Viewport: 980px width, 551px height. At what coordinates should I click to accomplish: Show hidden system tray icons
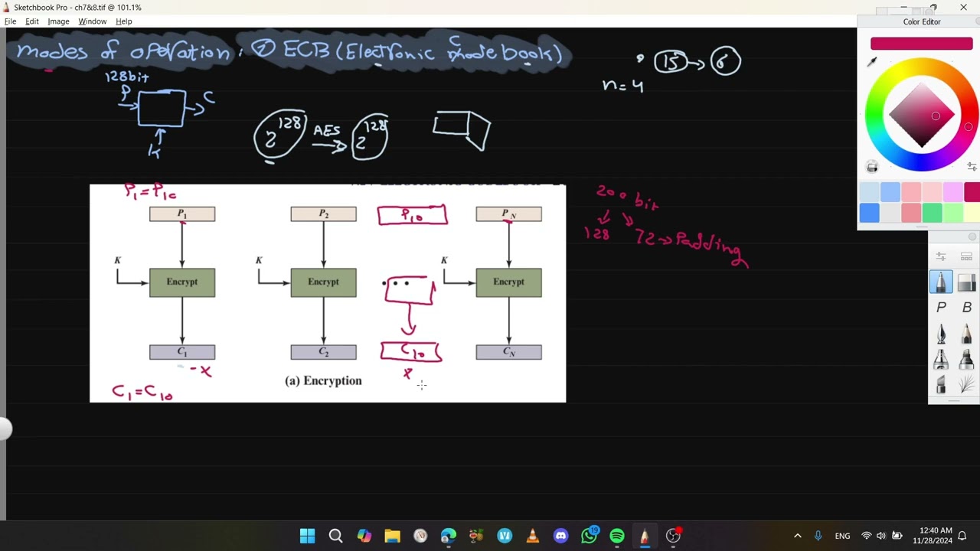798,536
